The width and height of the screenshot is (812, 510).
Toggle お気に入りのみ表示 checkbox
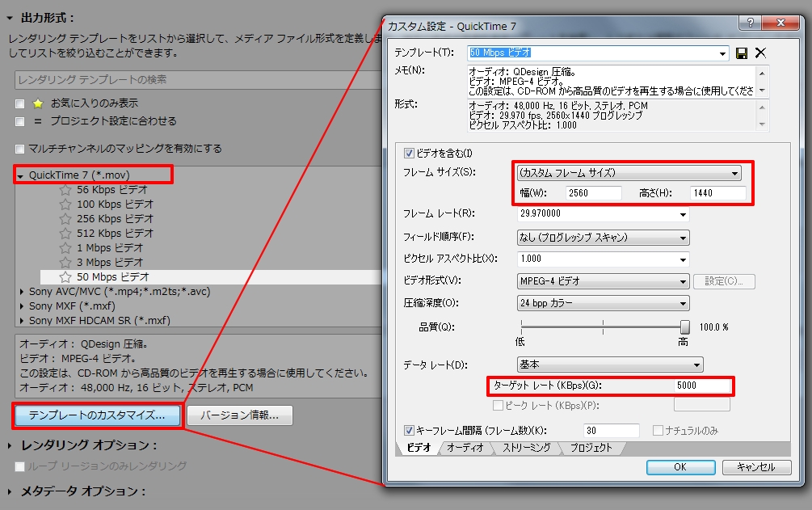(19, 103)
